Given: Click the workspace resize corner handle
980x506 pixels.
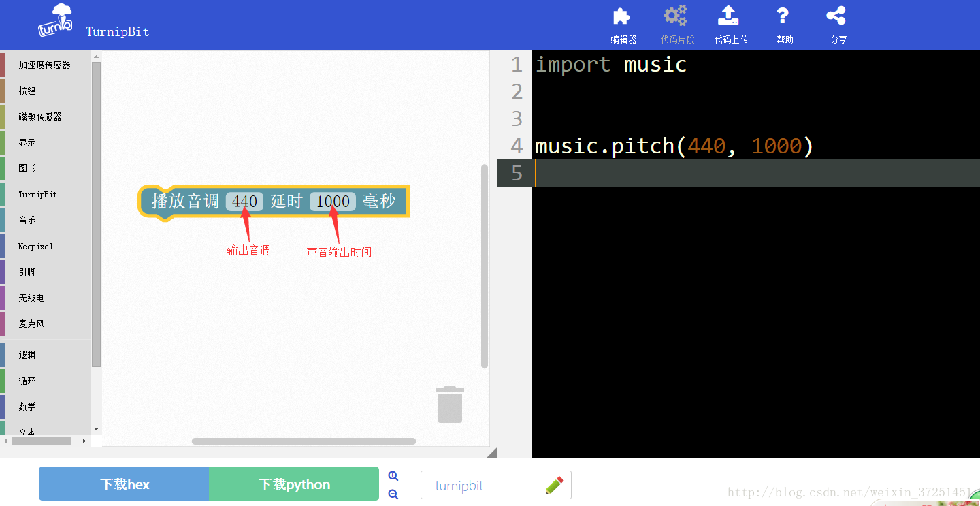Looking at the screenshot, I should 492,453.
